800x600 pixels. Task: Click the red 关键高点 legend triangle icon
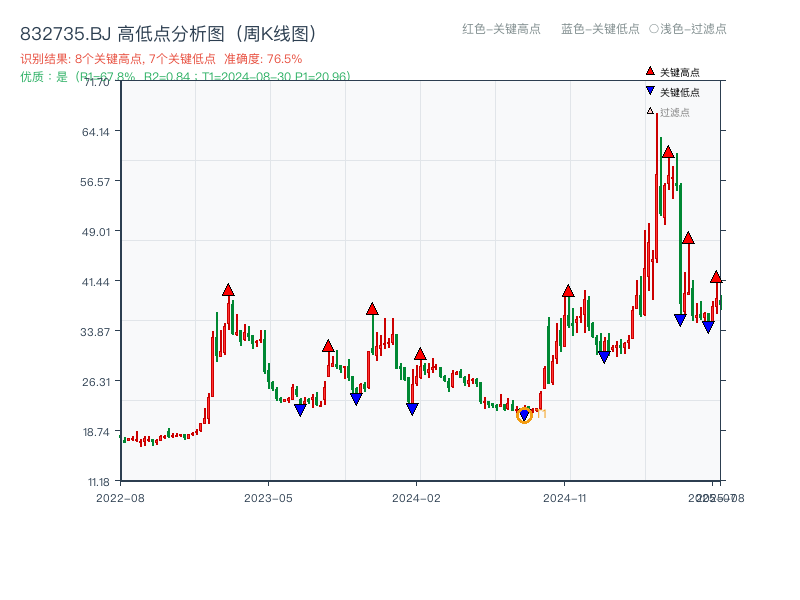pyautogui.click(x=650, y=71)
